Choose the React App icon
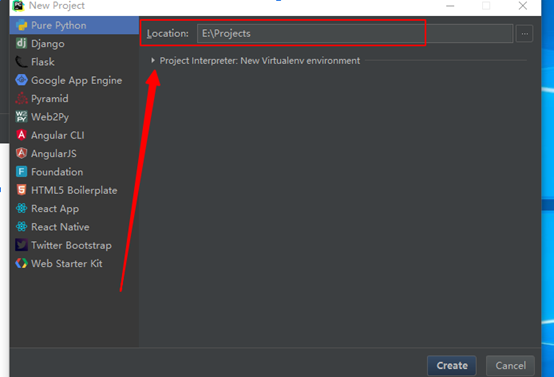 (22, 208)
